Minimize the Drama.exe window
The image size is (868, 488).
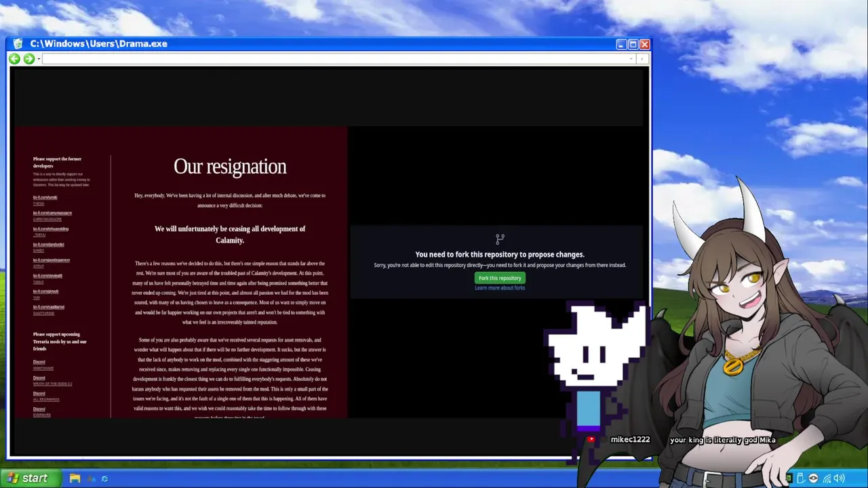click(x=621, y=44)
